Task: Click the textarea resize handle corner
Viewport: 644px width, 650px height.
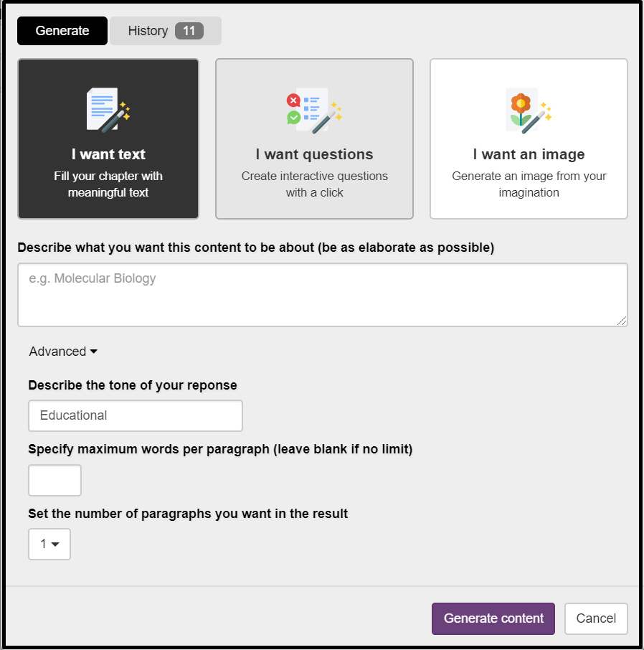Action: pos(622,321)
